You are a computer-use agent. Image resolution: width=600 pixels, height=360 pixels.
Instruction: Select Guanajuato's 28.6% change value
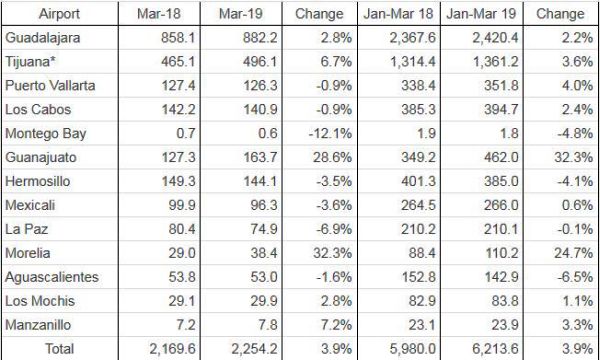coord(332,157)
